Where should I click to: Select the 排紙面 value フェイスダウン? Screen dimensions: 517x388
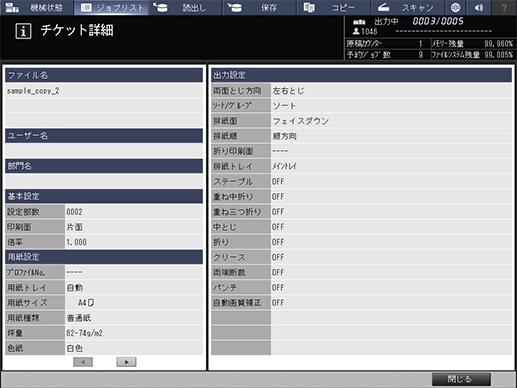point(301,121)
